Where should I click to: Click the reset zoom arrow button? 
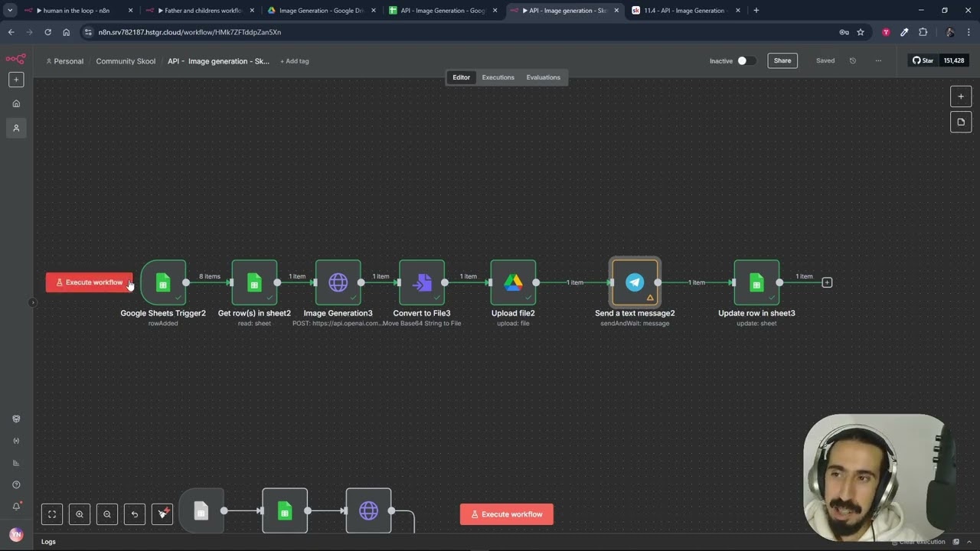tap(135, 514)
